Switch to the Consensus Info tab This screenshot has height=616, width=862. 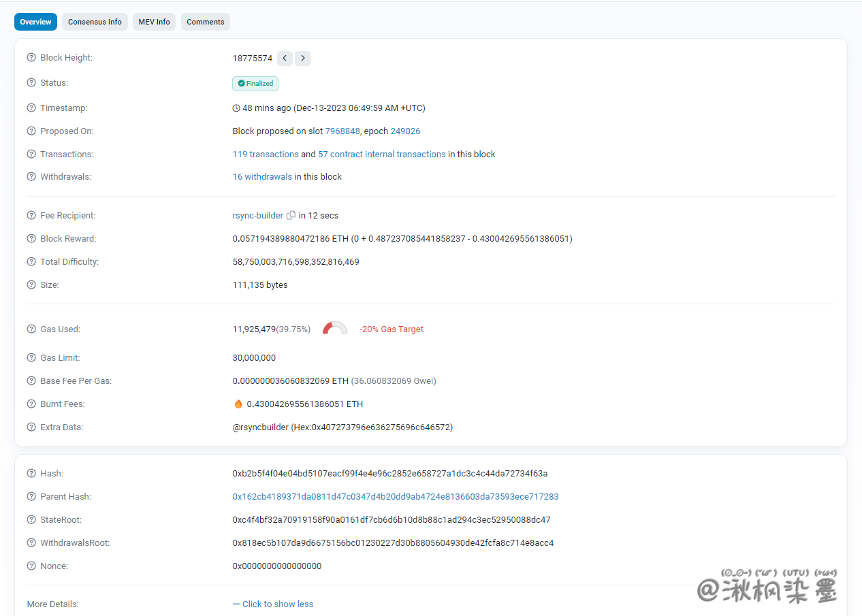[95, 22]
